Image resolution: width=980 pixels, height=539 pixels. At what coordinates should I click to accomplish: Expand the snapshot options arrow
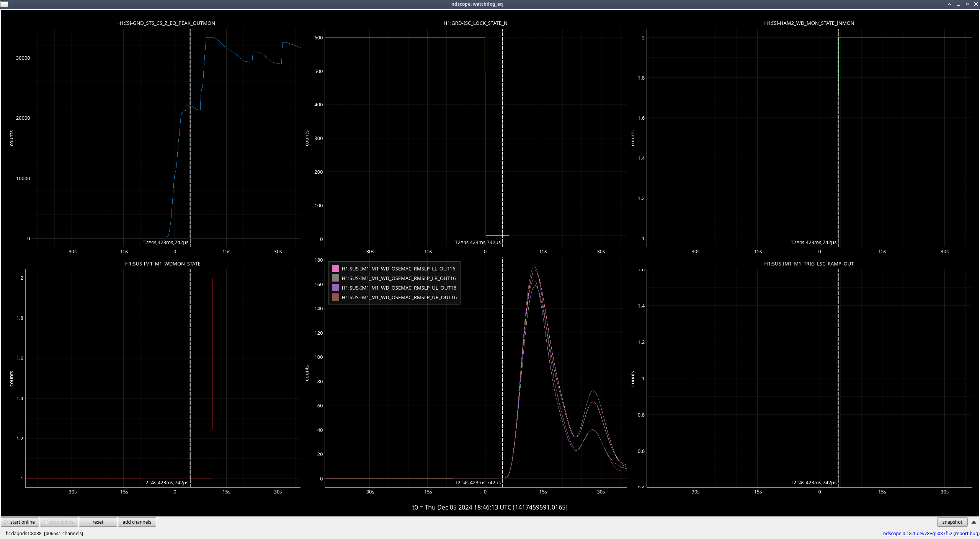[x=973, y=522]
